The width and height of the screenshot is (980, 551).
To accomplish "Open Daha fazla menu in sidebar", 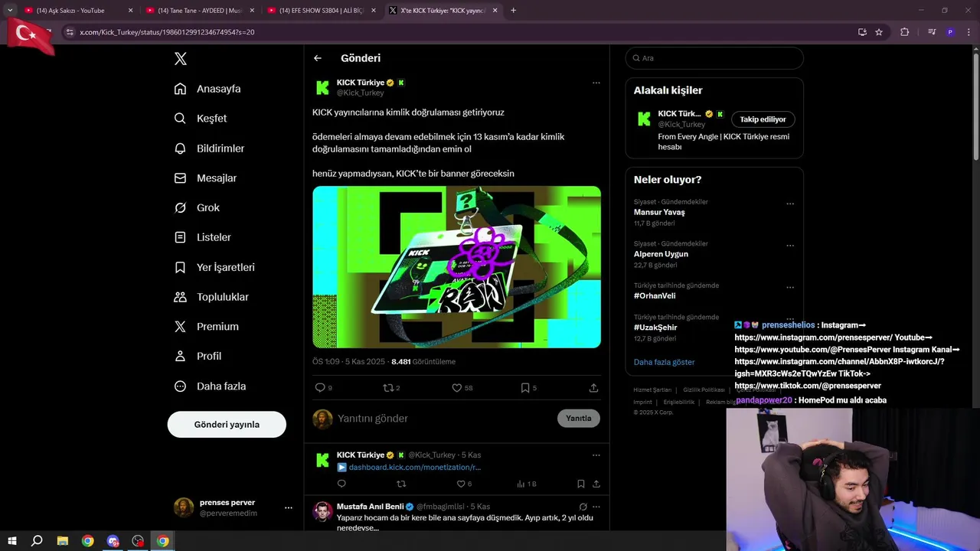I will pos(210,386).
